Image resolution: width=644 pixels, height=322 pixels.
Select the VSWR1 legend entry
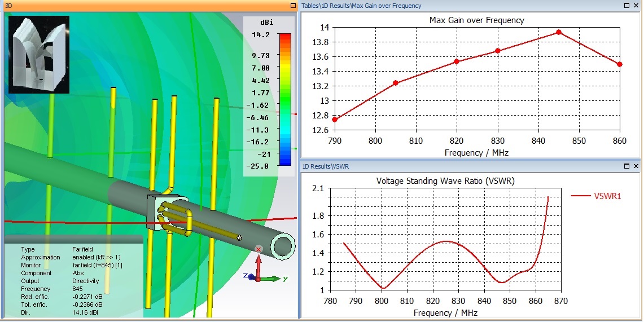596,196
